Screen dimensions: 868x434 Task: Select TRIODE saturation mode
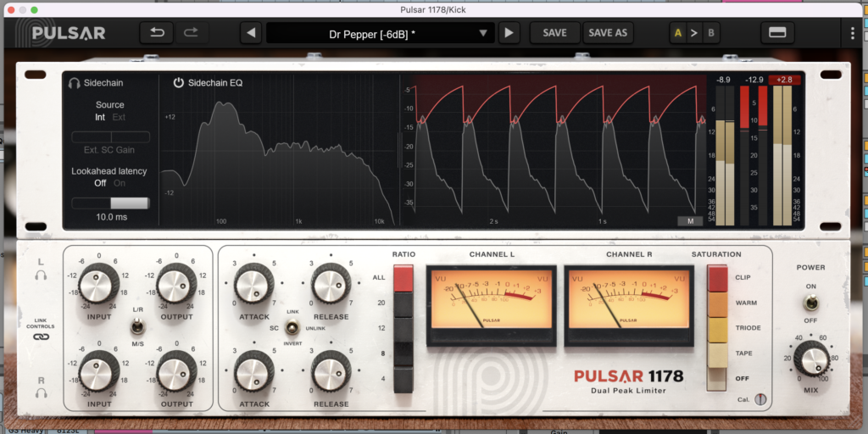click(717, 330)
